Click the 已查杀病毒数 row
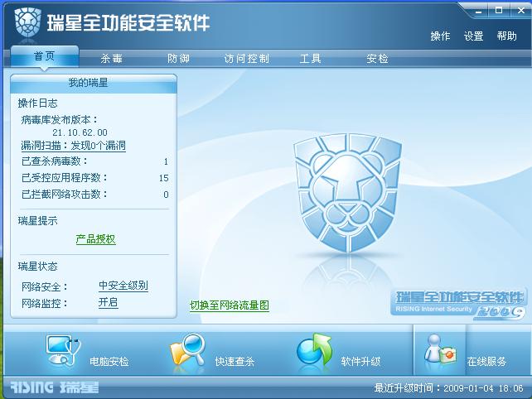 pos(94,161)
